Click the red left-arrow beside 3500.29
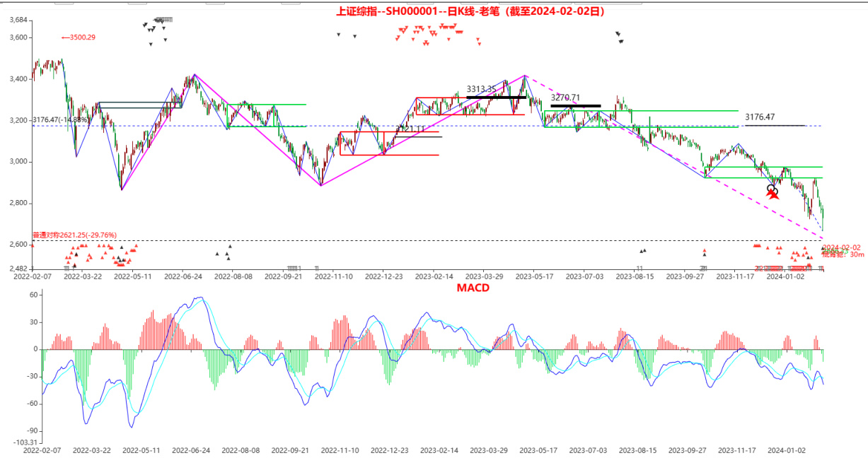The image size is (868, 458). [65, 37]
